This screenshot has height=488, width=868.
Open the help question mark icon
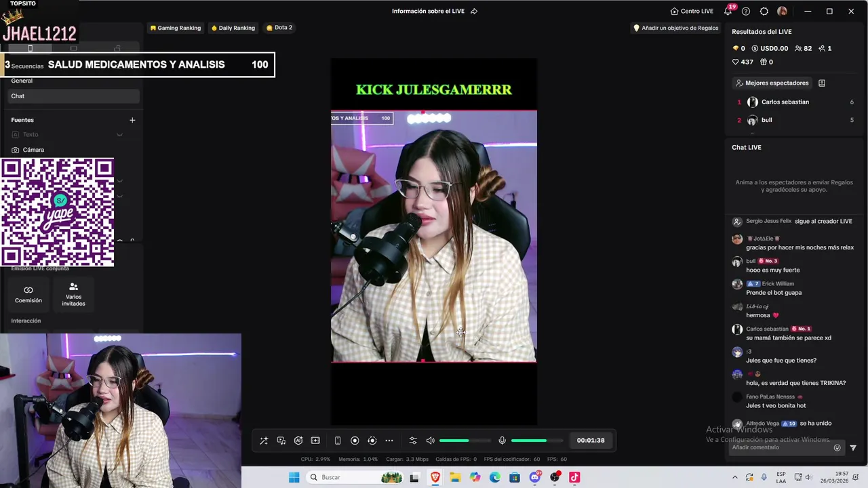coord(746,12)
